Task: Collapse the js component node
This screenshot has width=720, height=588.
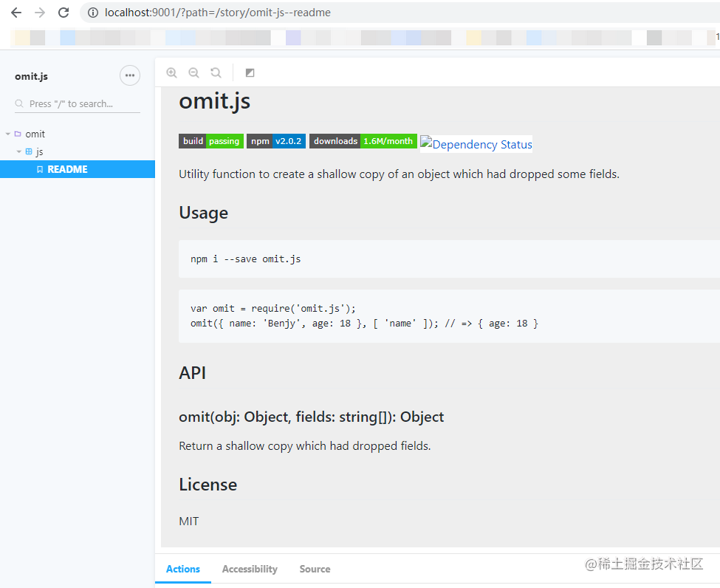Action: click(19, 151)
